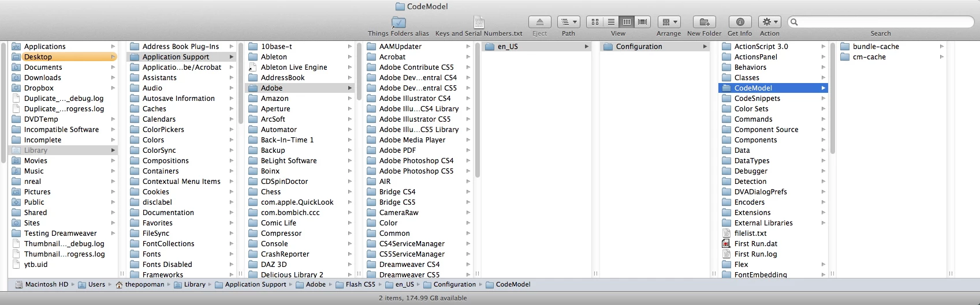
Task: Select Address Book Plug-Ins folder icon
Action: 135,47
